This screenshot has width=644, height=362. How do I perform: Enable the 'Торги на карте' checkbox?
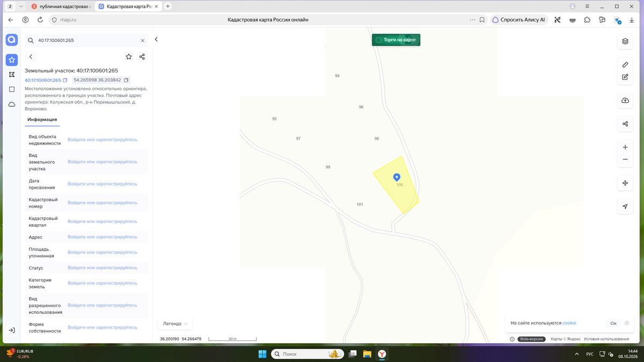[x=378, y=40]
